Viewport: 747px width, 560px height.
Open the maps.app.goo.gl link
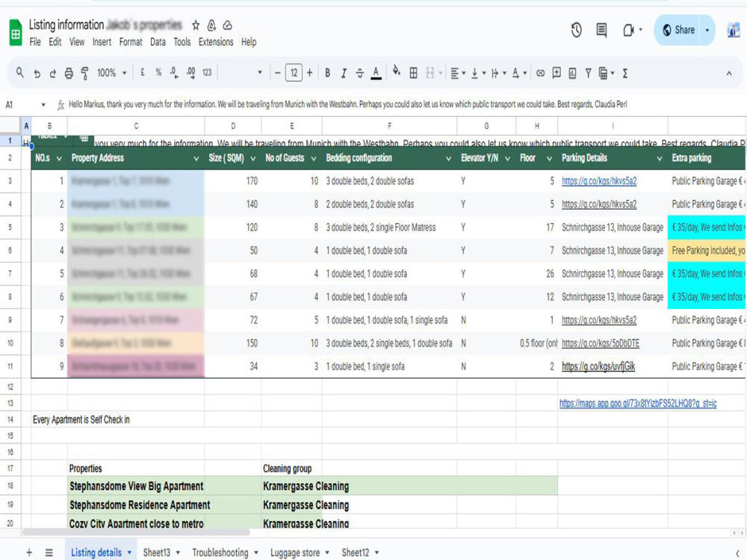point(638,403)
